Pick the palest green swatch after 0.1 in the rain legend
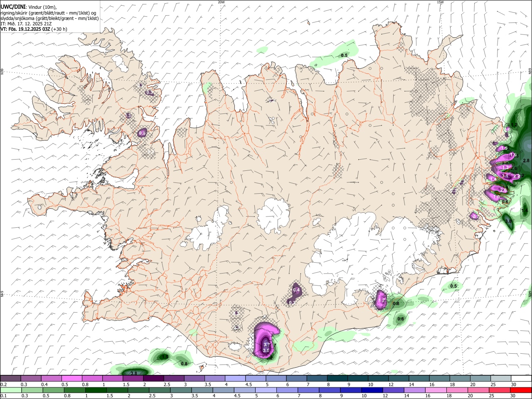 pyautogui.click(x=11, y=390)
